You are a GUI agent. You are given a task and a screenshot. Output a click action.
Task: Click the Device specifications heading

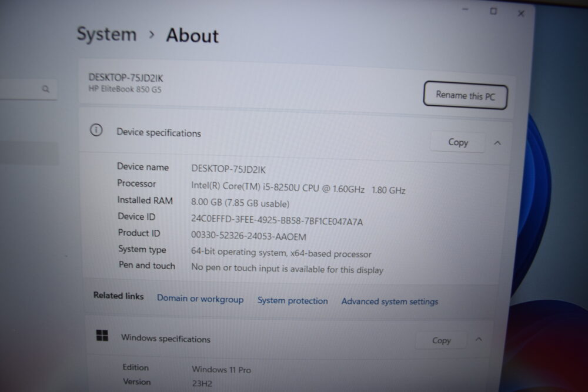click(x=159, y=133)
